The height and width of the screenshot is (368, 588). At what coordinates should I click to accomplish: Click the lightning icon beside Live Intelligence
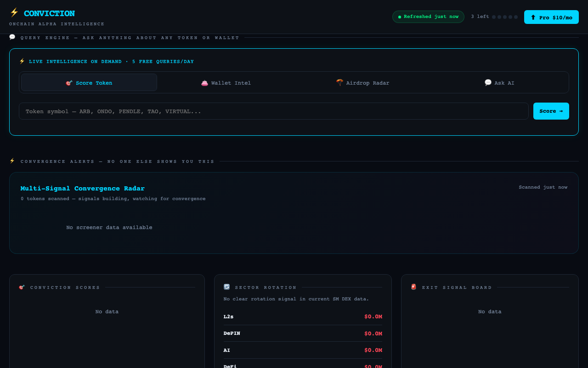(x=22, y=61)
